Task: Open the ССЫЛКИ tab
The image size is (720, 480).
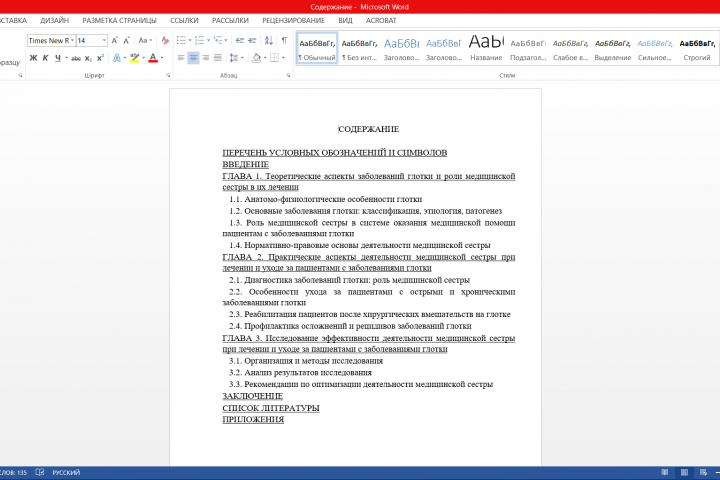Action: coord(184,21)
